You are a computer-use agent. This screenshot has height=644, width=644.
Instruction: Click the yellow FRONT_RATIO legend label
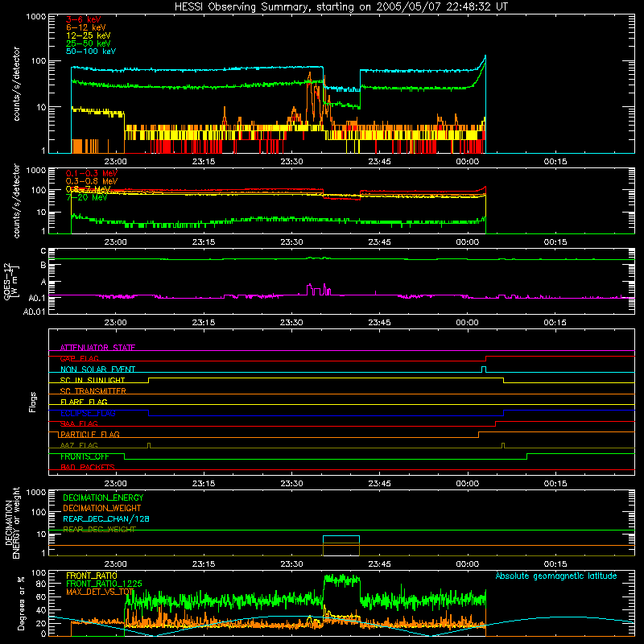coord(91,576)
